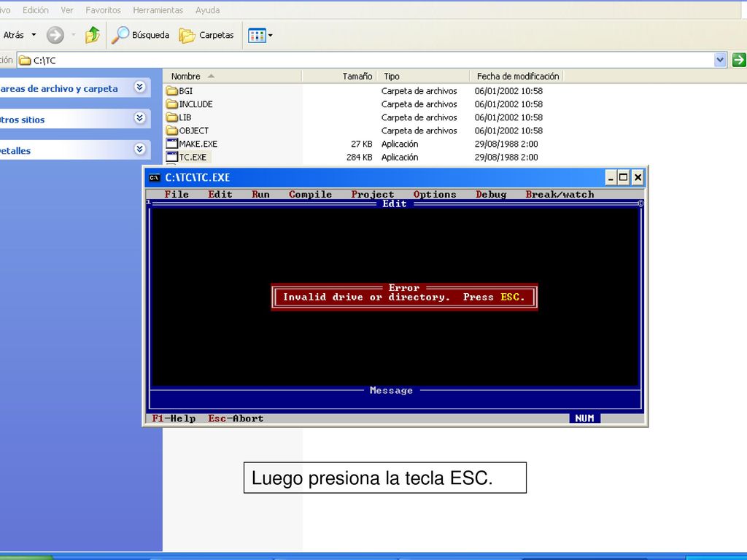Screen dimensions: 747x560
Task: Collapse the Detalles panel chevron
Action: pos(139,149)
